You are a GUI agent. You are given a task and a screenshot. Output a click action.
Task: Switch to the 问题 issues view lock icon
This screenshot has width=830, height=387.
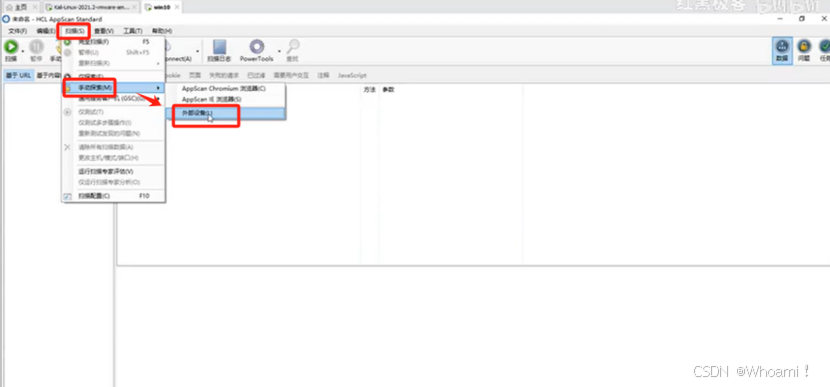click(804, 51)
